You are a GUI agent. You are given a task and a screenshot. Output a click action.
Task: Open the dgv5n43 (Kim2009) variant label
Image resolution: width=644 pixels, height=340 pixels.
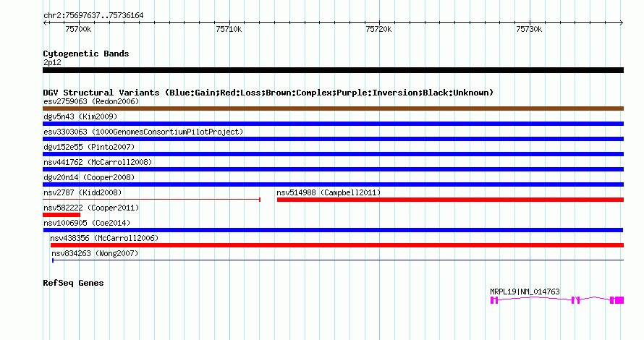coord(80,116)
